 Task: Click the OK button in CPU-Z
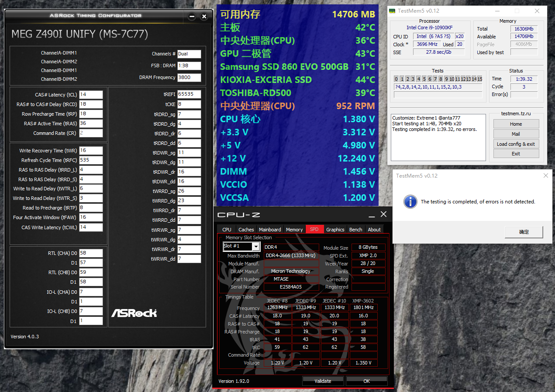(366, 381)
